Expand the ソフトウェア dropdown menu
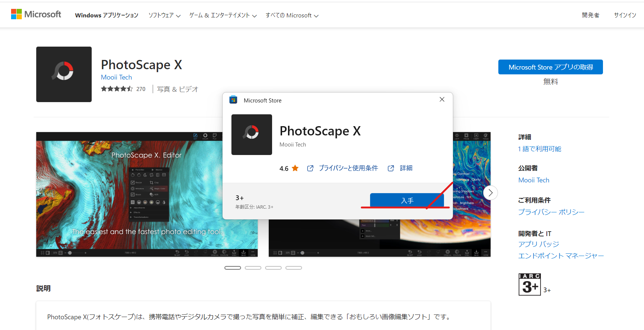The height and width of the screenshot is (330, 644). click(x=165, y=15)
